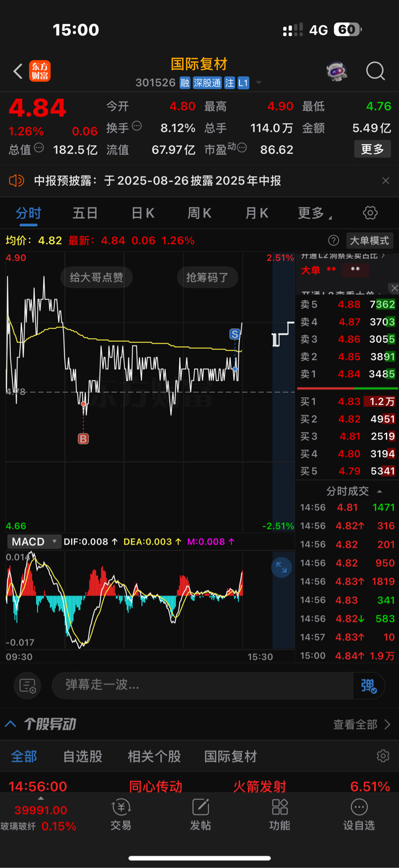Screen dimensions: 399x868
Task: Click the 15:00 4.84 trade row
Action: click(347, 656)
